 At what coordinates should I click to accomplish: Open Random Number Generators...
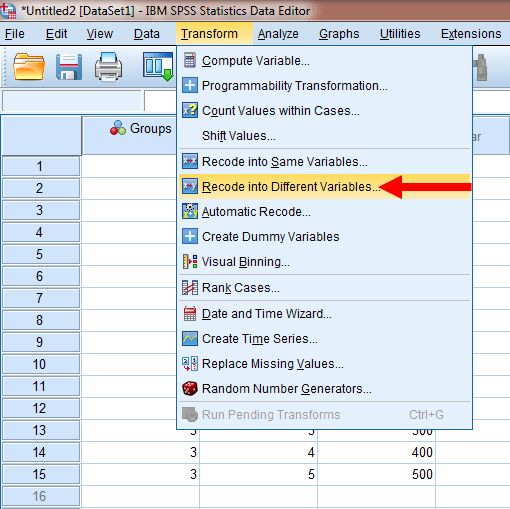pos(324,389)
